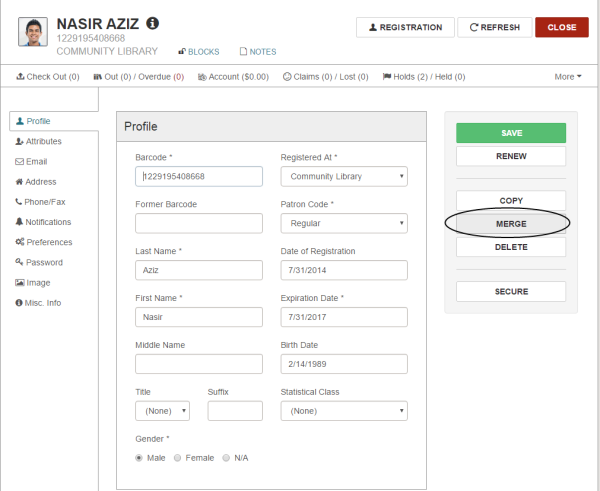
Task: Click the Middle Name input field
Action: click(198, 364)
